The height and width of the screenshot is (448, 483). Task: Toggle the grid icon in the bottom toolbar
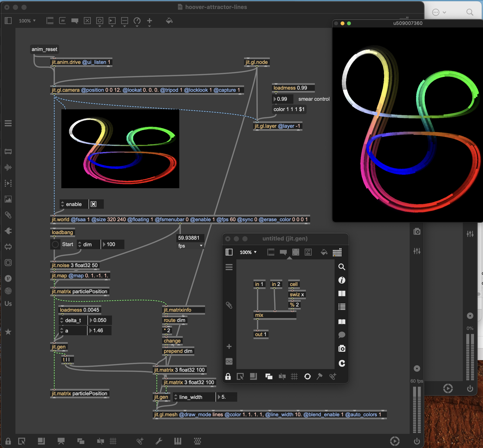click(x=113, y=441)
